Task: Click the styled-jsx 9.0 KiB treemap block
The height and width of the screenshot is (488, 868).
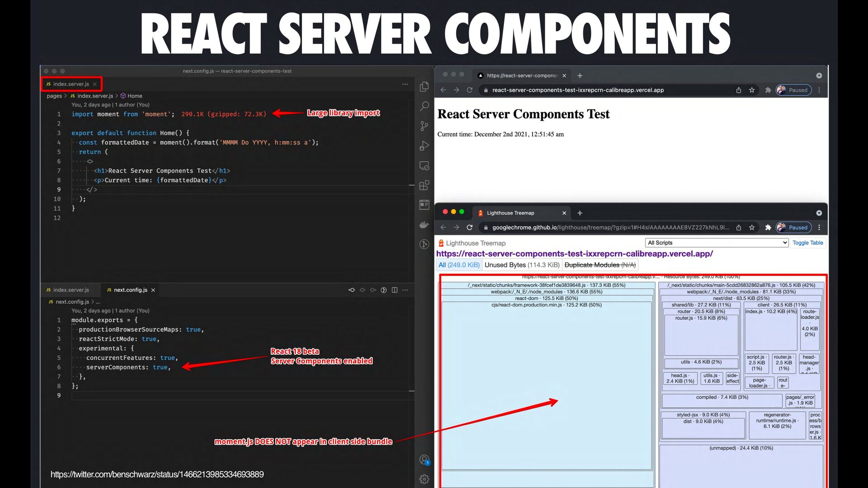Action: tap(703, 425)
